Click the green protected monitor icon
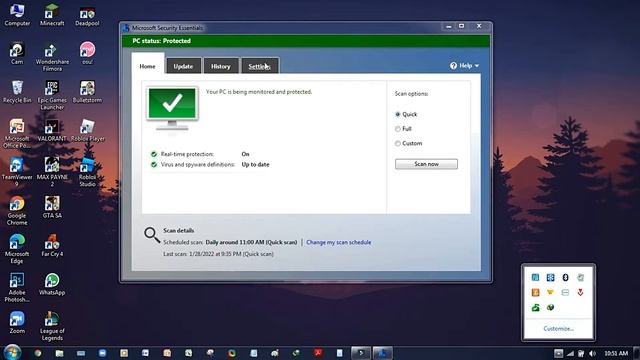This screenshot has width=640, height=360. [172, 109]
